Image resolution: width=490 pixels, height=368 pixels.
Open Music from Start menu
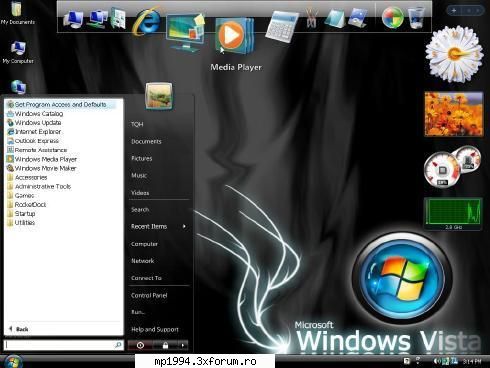[139, 175]
